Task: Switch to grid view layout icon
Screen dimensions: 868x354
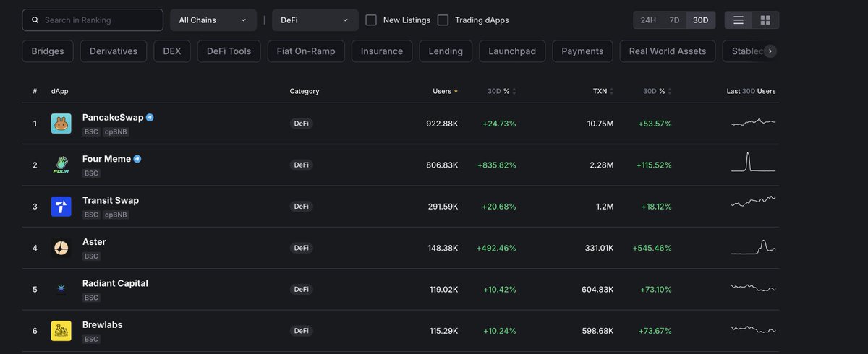Action: (x=765, y=20)
